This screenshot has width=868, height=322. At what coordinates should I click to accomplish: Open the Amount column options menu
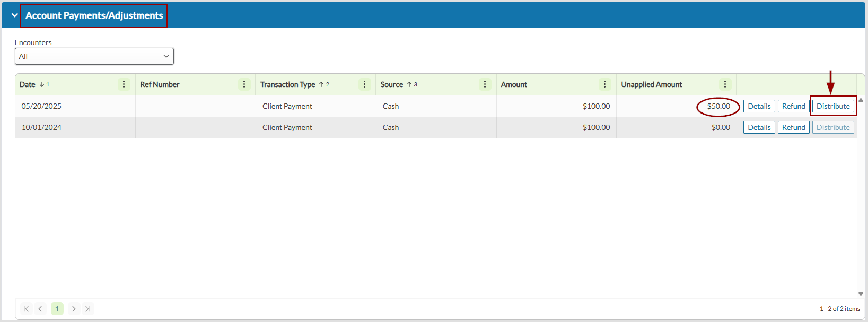pyautogui.click(x=604, y=84)
